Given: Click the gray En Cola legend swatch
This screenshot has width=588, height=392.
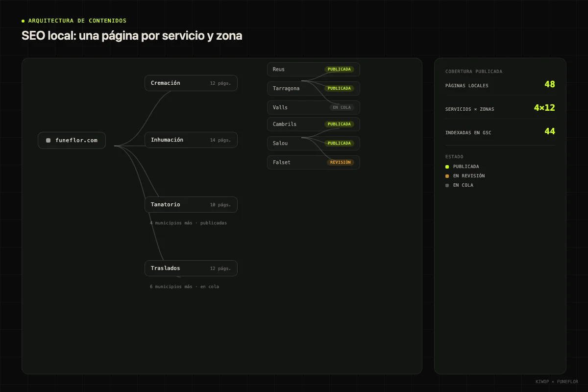Looking at the screenshot, I should pos(447,185).
